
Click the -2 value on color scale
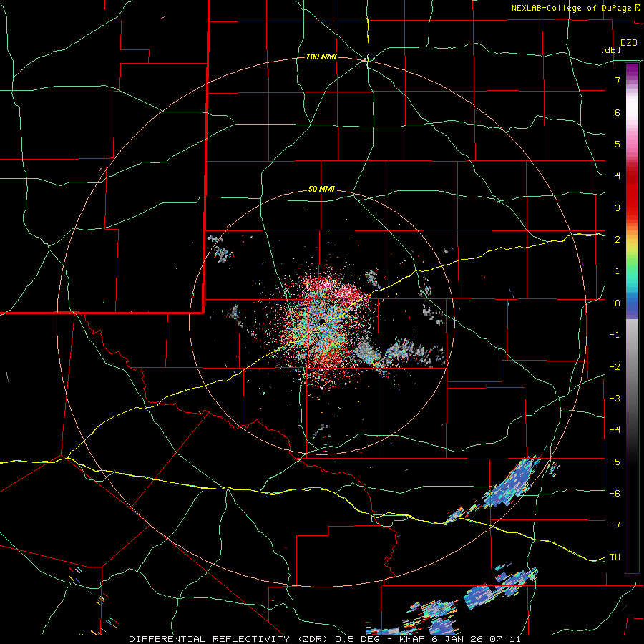(x=615, y=367)
